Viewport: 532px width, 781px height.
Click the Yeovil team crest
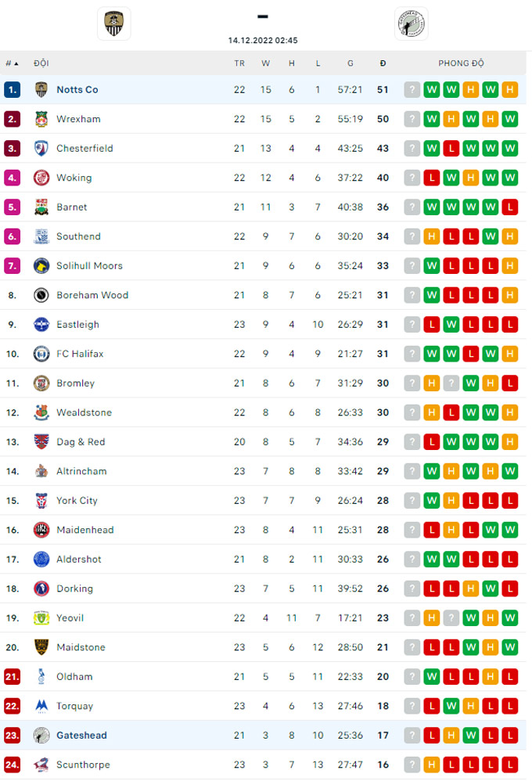click(41, 618)
